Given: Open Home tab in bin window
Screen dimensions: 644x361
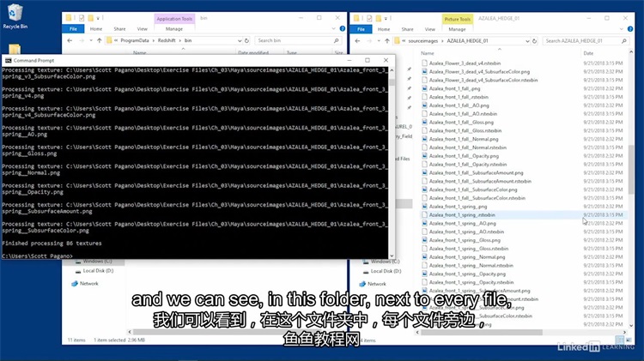Looking at the screenshot, I should [x=96, y=28].
